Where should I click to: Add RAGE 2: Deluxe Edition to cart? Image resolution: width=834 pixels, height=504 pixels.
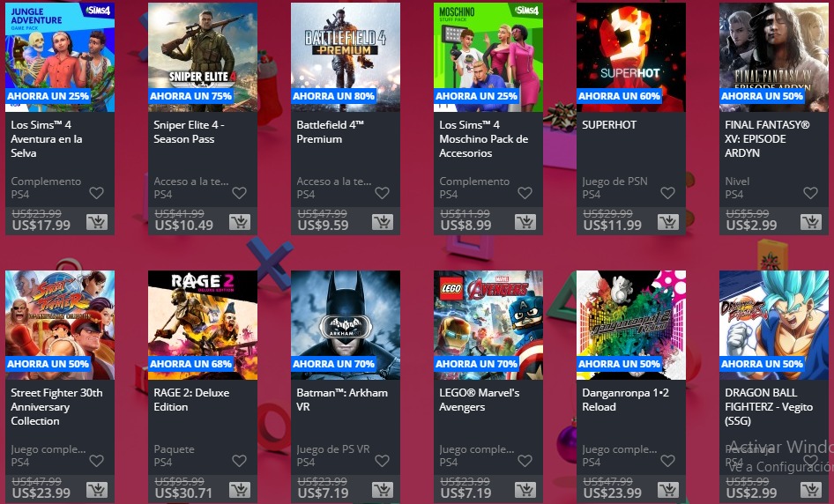240,490
